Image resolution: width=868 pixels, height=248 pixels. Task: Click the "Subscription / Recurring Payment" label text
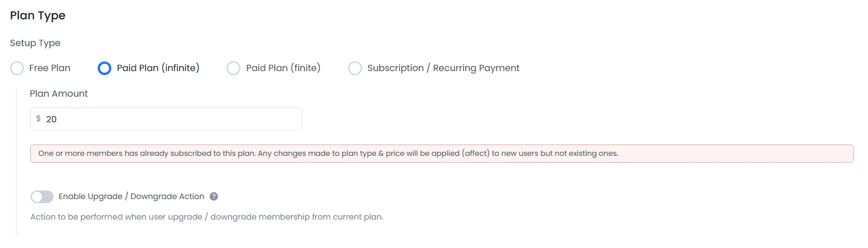pos(443,68)
